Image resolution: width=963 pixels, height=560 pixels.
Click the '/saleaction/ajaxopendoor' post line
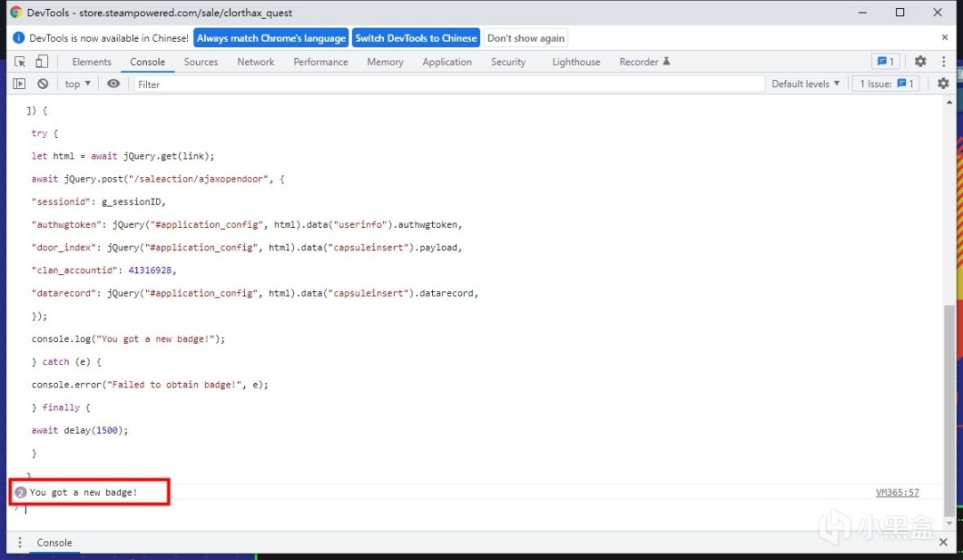click(x=158, y=180)
